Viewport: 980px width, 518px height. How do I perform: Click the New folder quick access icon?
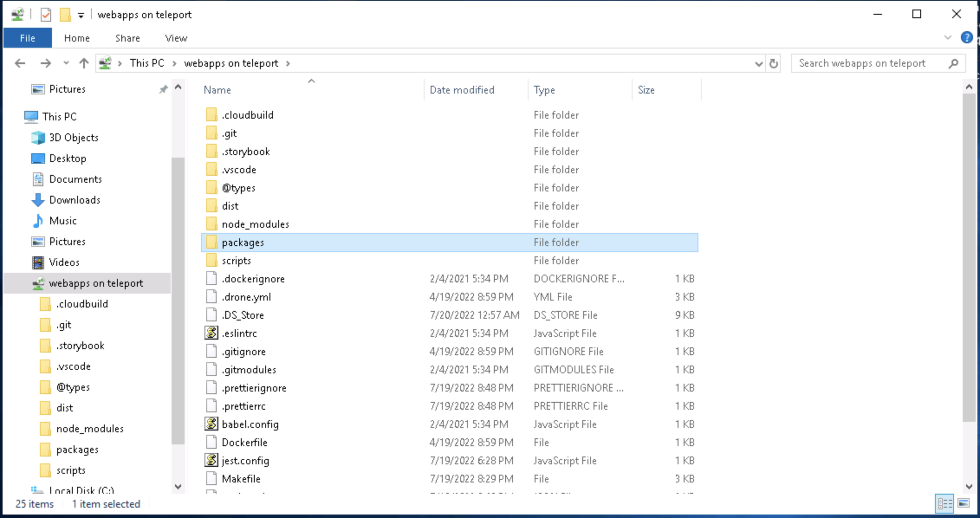point(65,15)
